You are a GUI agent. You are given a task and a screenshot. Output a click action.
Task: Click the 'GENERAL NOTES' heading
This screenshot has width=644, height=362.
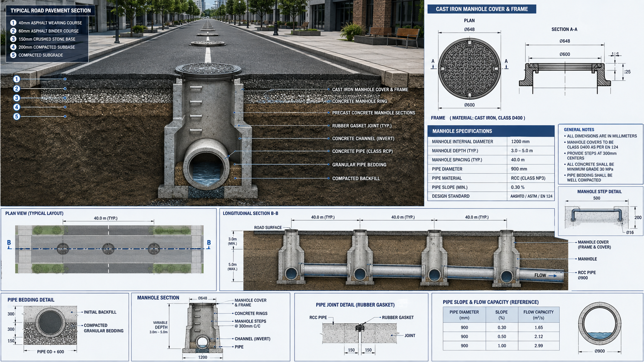[x=579, y=130]
